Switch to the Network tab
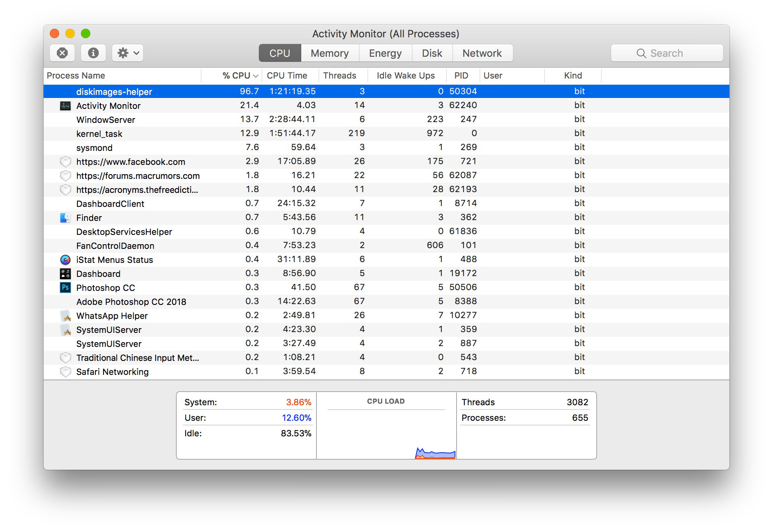 tap(482, 53)
